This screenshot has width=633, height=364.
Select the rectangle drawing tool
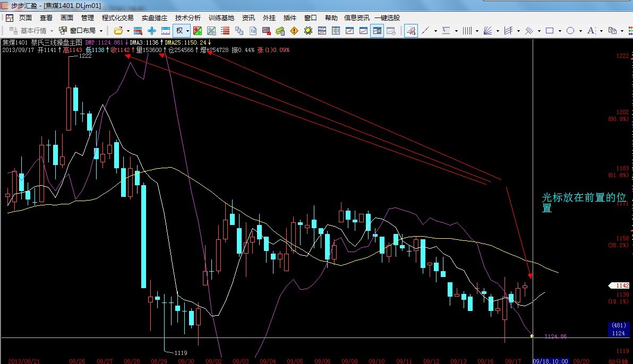550,31
